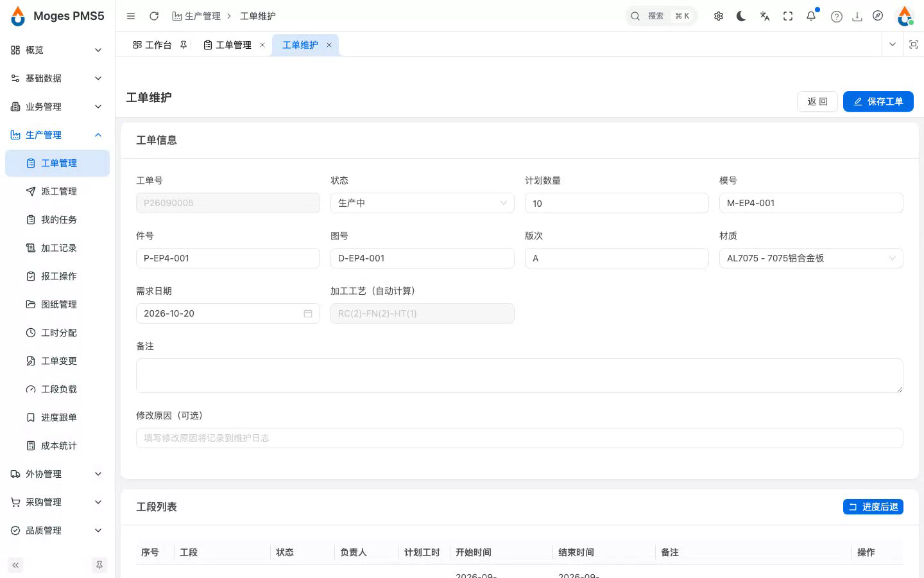The image size is (924, 578).
Task: Click the 生产管理 breadcrumb link
Action: point(196,16)
